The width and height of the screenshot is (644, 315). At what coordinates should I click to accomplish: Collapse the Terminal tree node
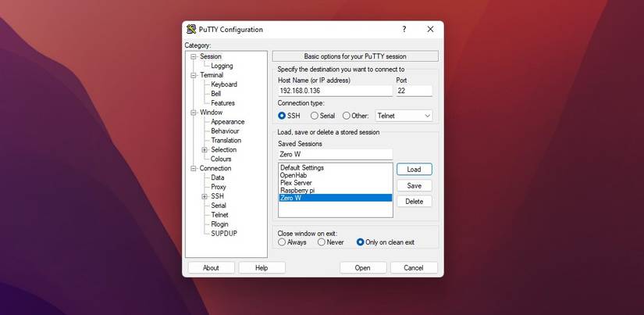point(194,75)
